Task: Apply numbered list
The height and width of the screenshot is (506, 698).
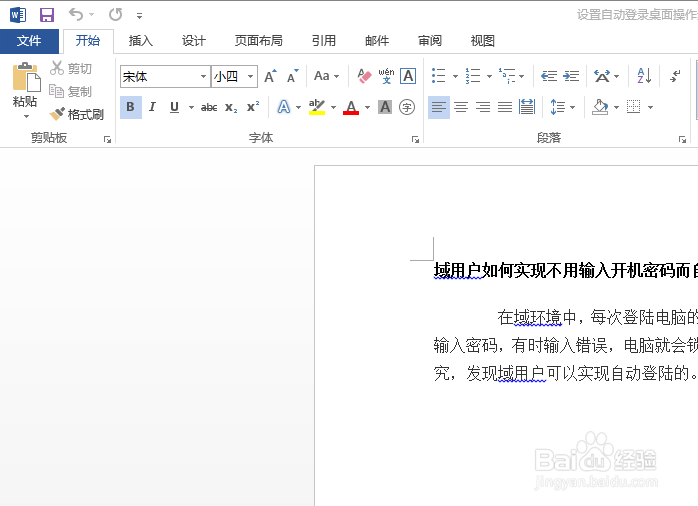Action: pyautogui.click(x=473, y=76)
